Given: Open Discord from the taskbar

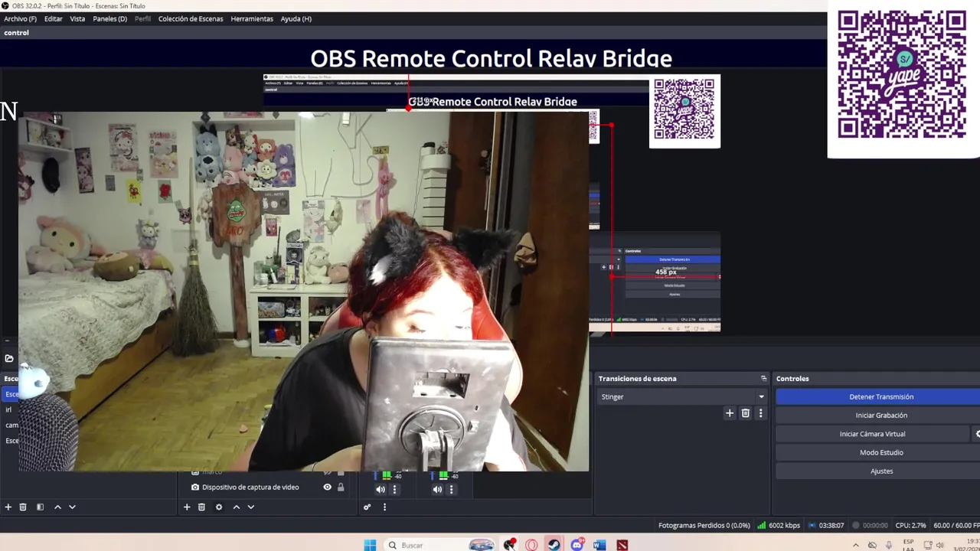Looking at the screenshot, I should pyautogui.click(x=577, y=545).
